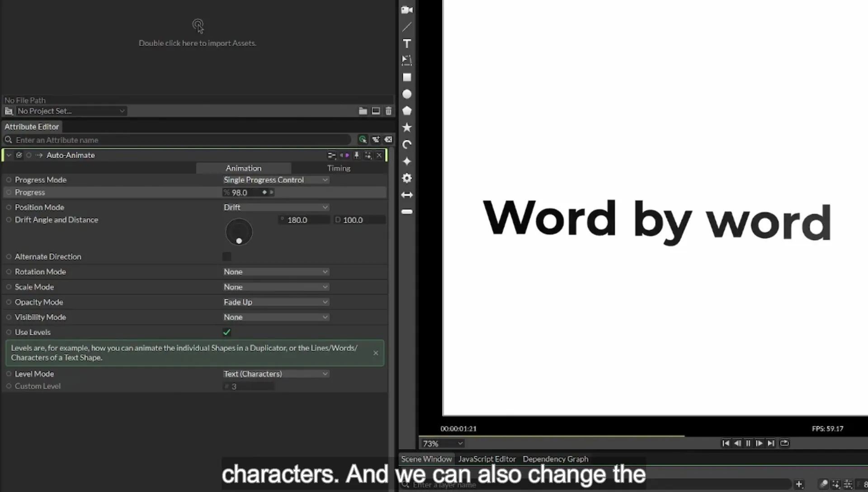Uncheck the Use Levels checkbox
This screenshot has width=868, height=492.
click(227, 332)
